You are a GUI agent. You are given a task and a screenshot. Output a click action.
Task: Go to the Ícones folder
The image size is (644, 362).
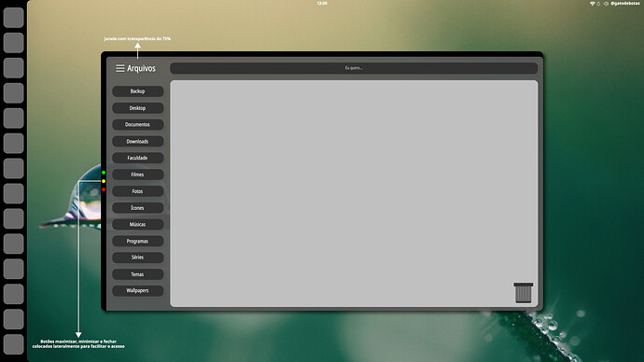(x=137, y=208)
